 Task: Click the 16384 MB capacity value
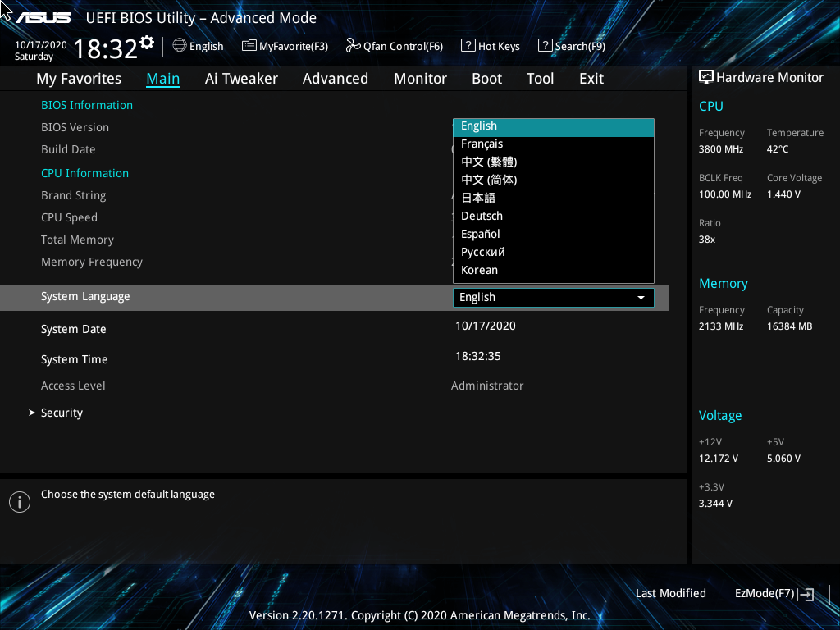coord(790,326)
